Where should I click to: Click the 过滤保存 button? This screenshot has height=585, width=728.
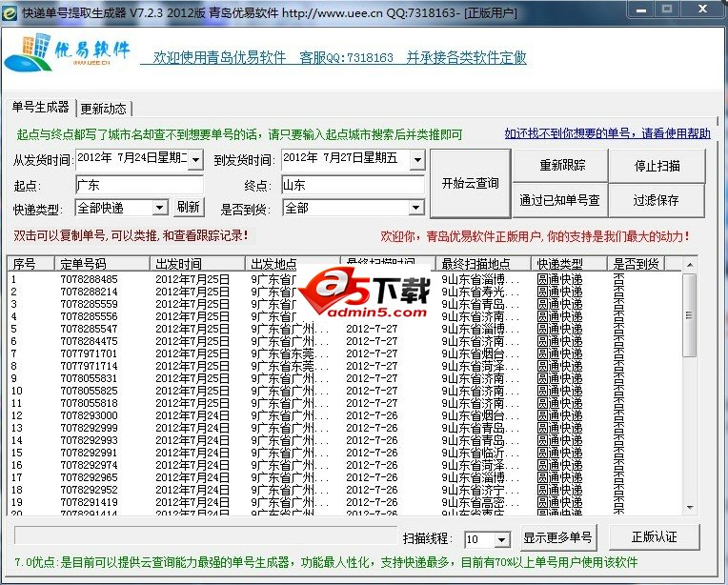(657, 200)
